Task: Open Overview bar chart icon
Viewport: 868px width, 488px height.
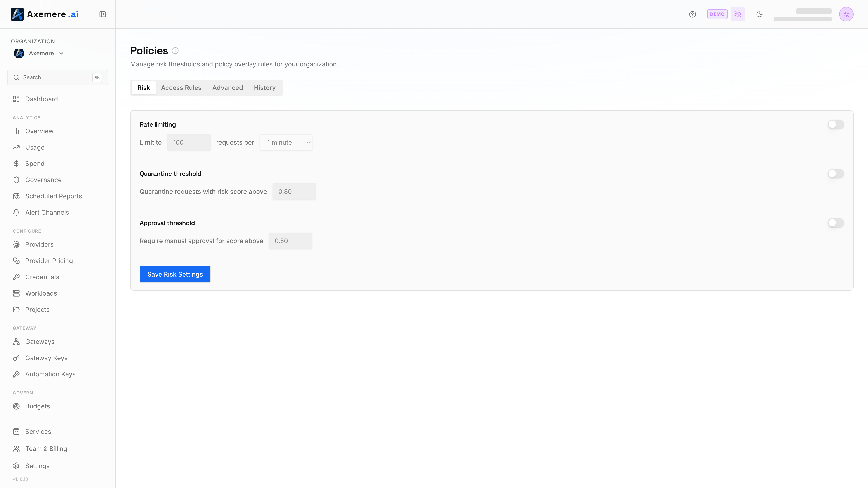Action: [16, 131]
